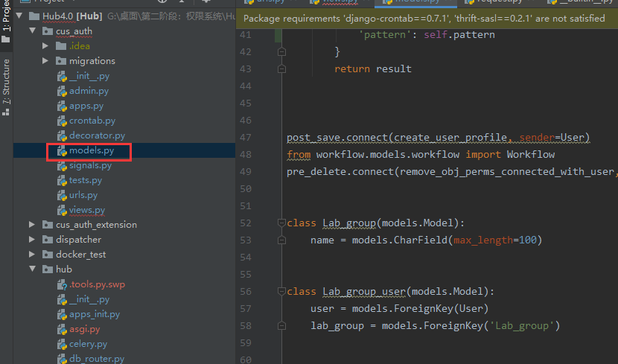Viewport: 618px width, 364px height.
Task: Toggle the fold marker at line 43
Action: (x=281, y=69)
